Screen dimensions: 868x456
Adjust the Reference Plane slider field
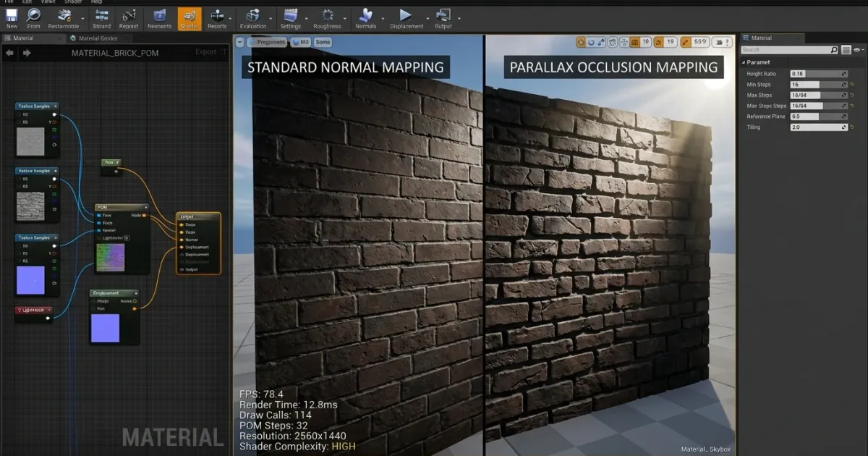point(819,117)
